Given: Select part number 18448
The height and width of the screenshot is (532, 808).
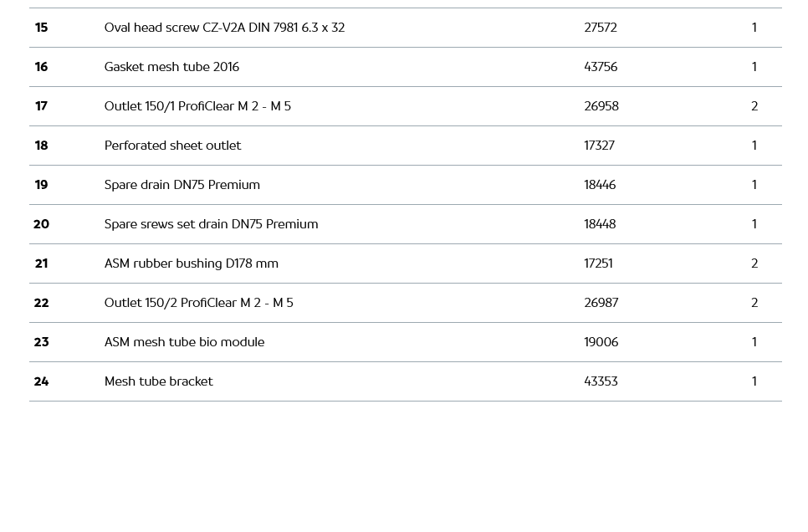Looking at the screenshot, I should pyautogui.click(x=600, y=224).
